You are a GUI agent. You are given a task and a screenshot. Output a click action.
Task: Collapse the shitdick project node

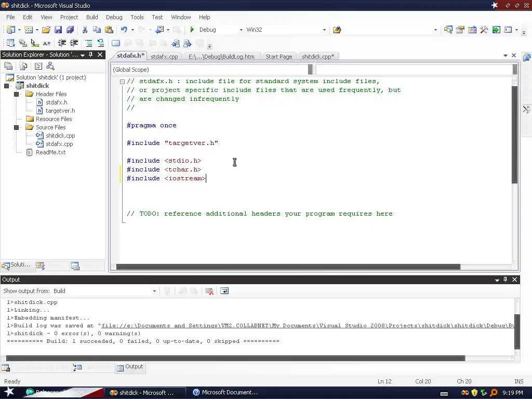6,86
